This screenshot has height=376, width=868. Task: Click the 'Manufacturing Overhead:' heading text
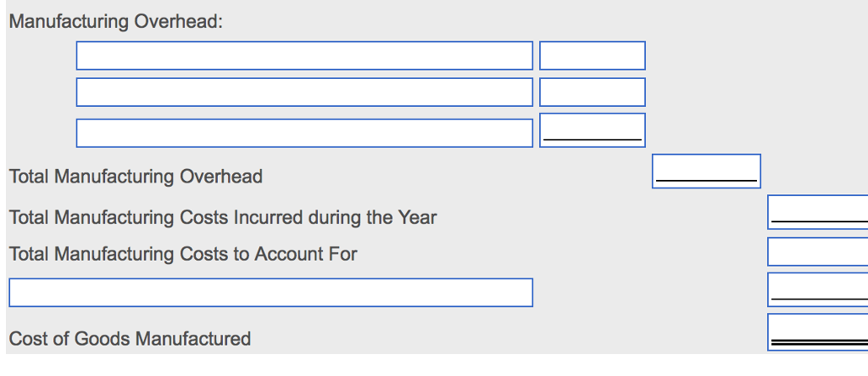[x=116, y=22]
